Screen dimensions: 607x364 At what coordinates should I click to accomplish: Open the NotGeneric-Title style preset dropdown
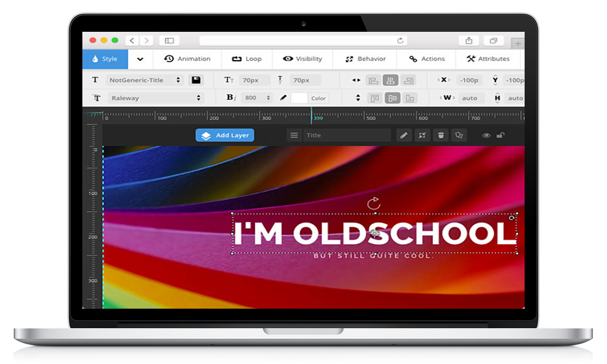tap(145, 80)
